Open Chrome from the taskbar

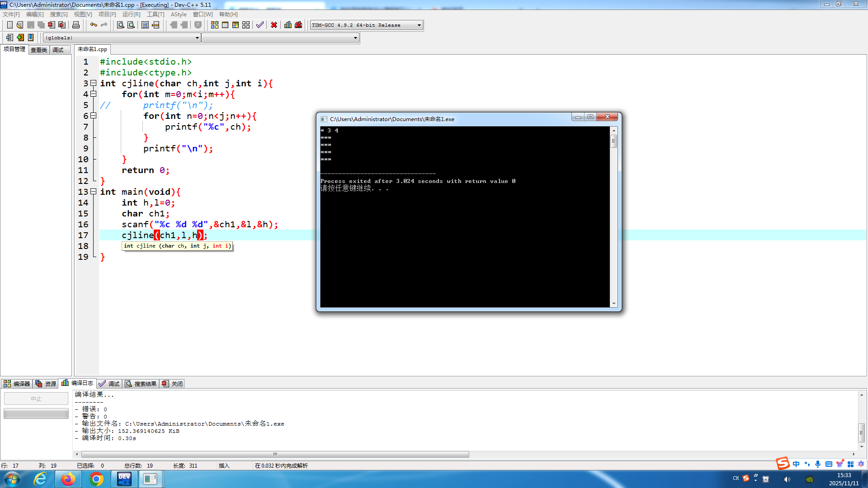coord(96,479)
